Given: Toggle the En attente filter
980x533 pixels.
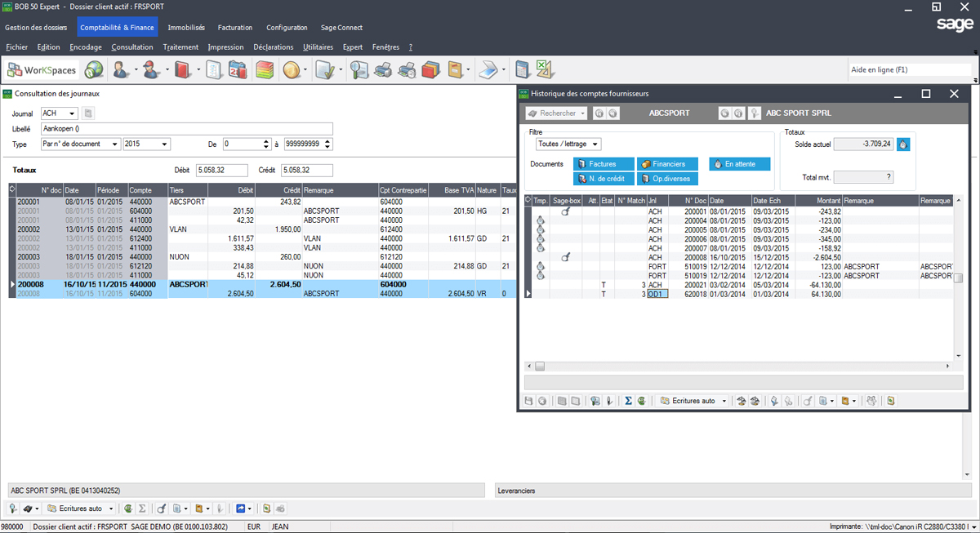Looking at the screenshot, I should coord(739,164).
